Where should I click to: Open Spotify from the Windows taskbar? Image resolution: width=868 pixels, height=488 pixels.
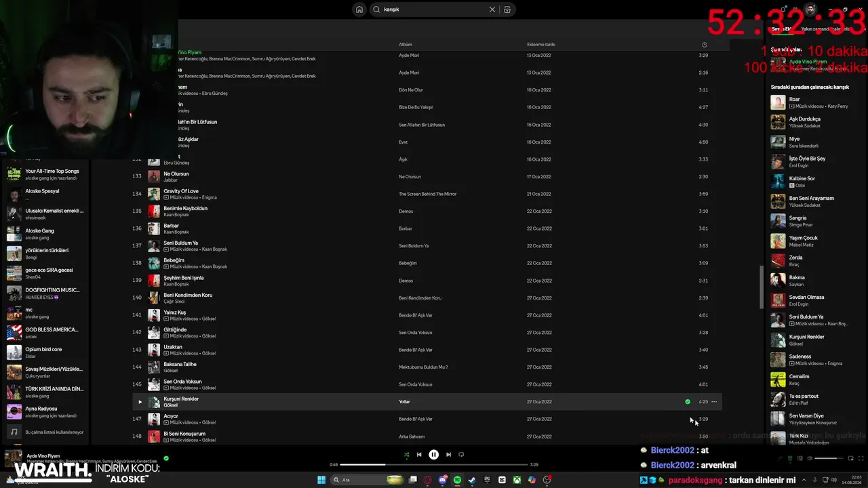pyautogui.click(x=457, y=480)
